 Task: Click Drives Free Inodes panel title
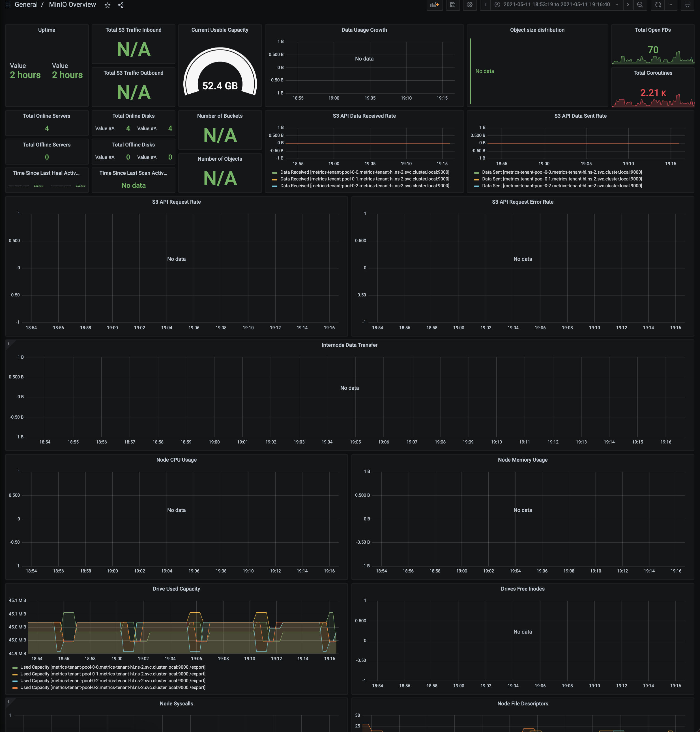point(522,589)
